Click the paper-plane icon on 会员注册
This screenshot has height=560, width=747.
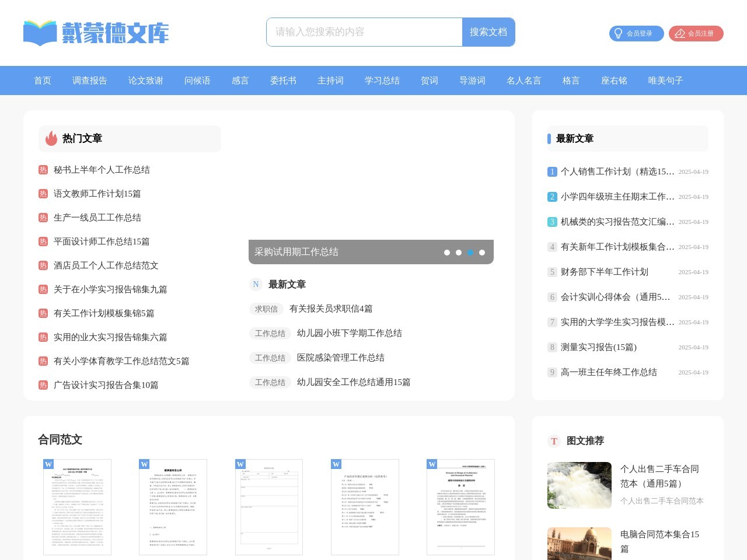point(679,34)
